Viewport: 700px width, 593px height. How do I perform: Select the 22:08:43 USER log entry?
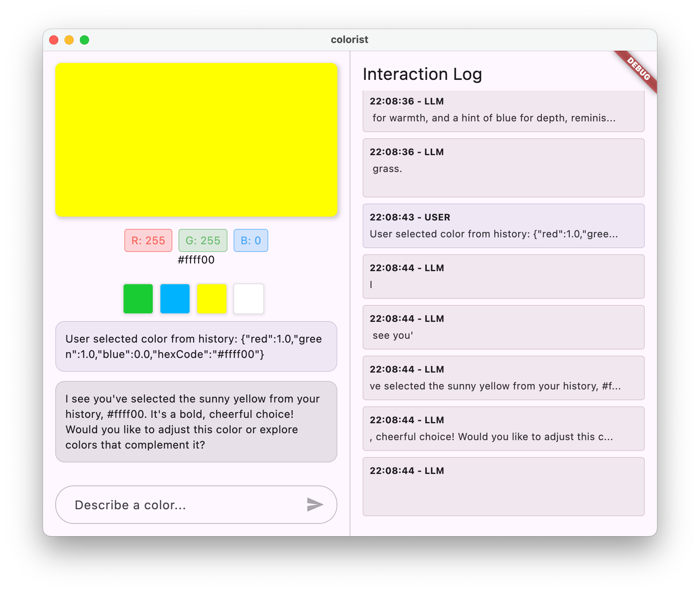point(503,226)
